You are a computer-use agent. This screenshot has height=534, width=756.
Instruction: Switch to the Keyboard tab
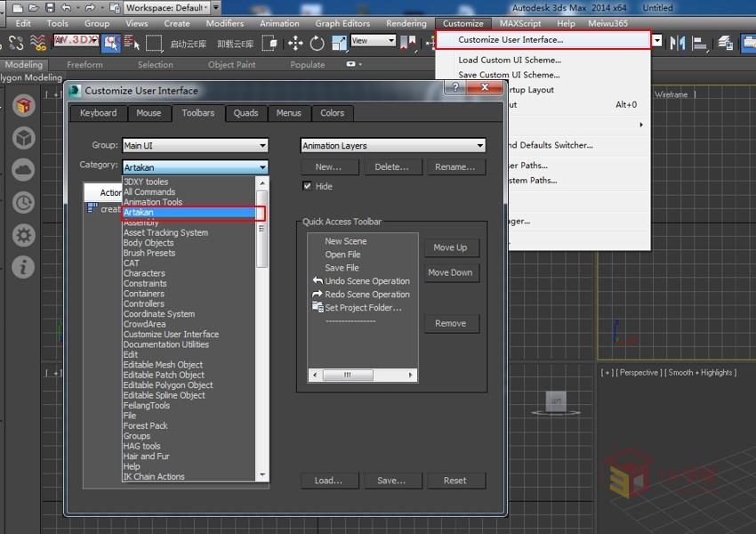click(x=99, y=113)
